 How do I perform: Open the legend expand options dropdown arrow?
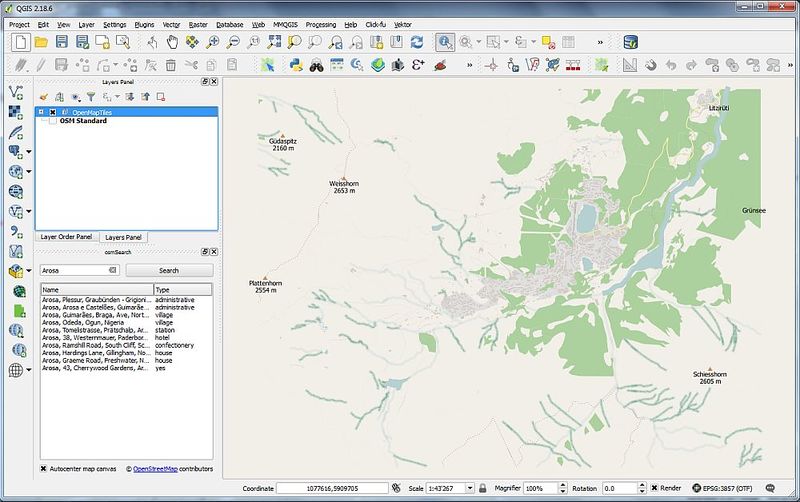(x=117, y=96)
